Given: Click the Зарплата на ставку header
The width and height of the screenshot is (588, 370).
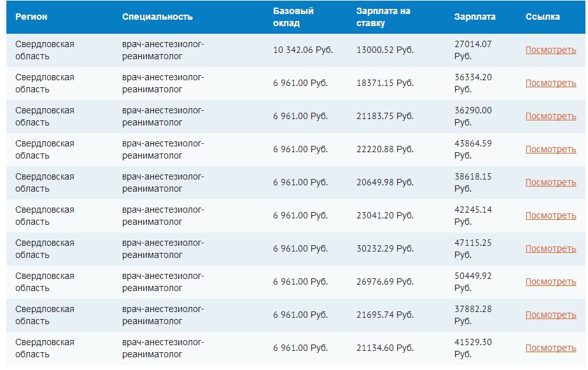Looking at the screenshot, I should [x=383, y=17].
